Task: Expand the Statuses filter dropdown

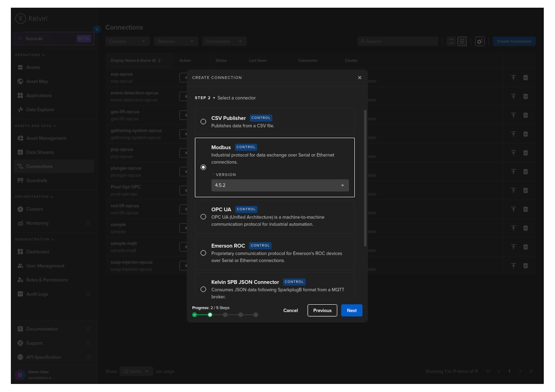Action: click(x=176, y=41)
